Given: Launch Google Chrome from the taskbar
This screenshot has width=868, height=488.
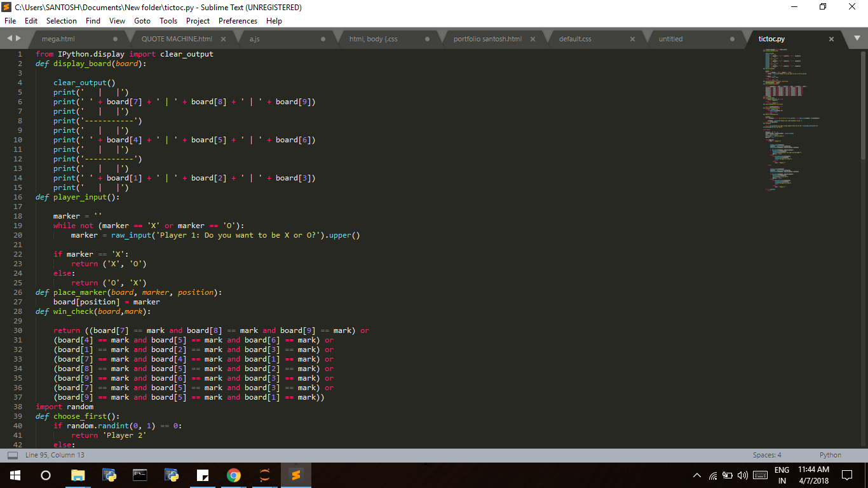Looking at the screenshot, I should pyautogui.click(x=233, y=475).
